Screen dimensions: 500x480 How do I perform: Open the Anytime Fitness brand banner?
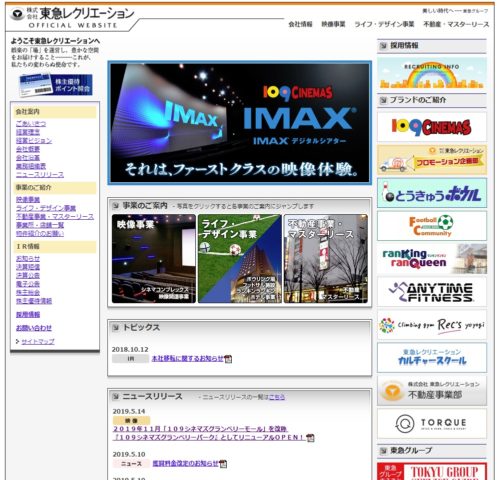click(x=432, y=292)
